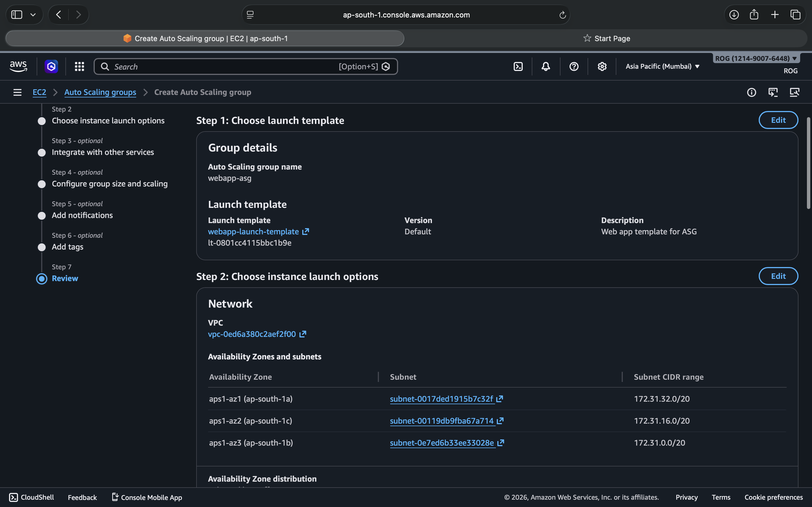Select the Add tags step circle

pyautogui.click(x=42, y=247)
